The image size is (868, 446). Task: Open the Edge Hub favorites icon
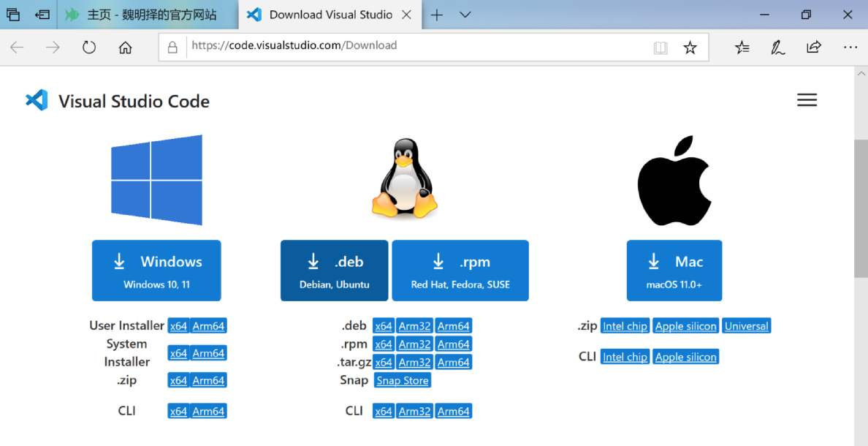tap(742, 46)
